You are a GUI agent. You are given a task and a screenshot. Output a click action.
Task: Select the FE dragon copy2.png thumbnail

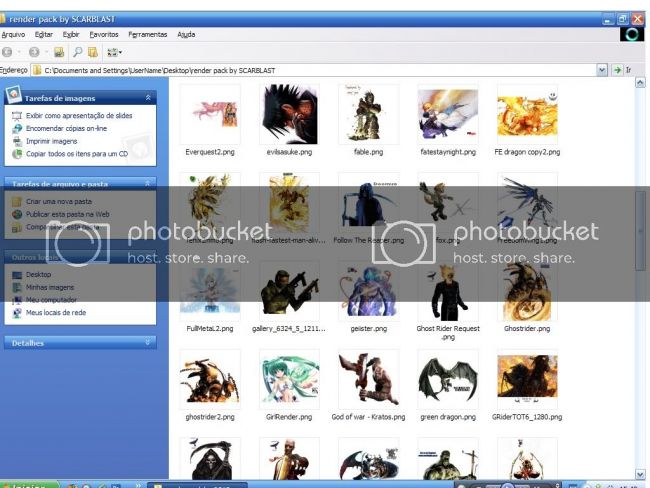[527, 114]
